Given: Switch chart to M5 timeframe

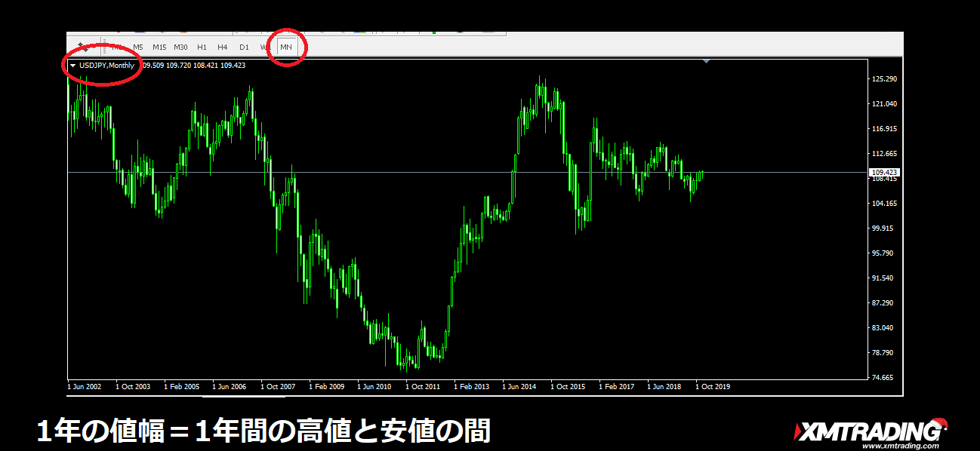Looking at the screenshot, I should (x=138, y=47).
